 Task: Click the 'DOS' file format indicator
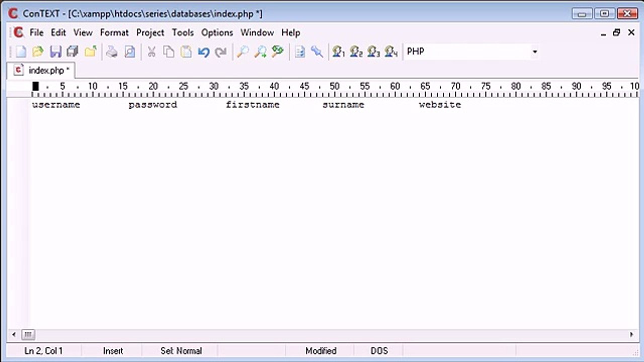click(x=379, y=351)
